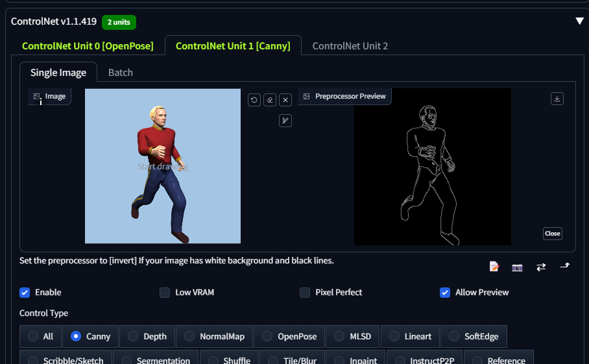
Task: Uncheck the Allow Preview checkbox
Action: (x=445, y=293)
